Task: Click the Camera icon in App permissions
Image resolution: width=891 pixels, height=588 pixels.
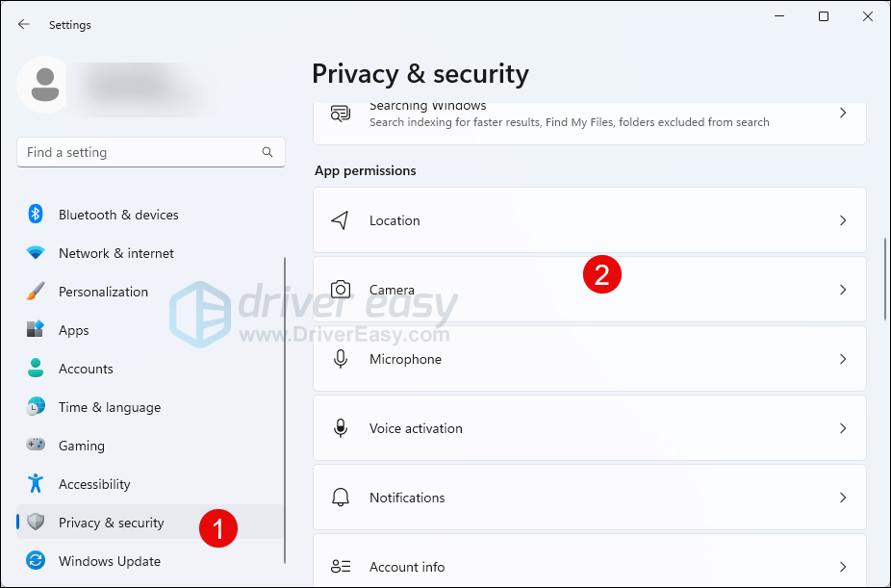Action: (x=340, y=290)
